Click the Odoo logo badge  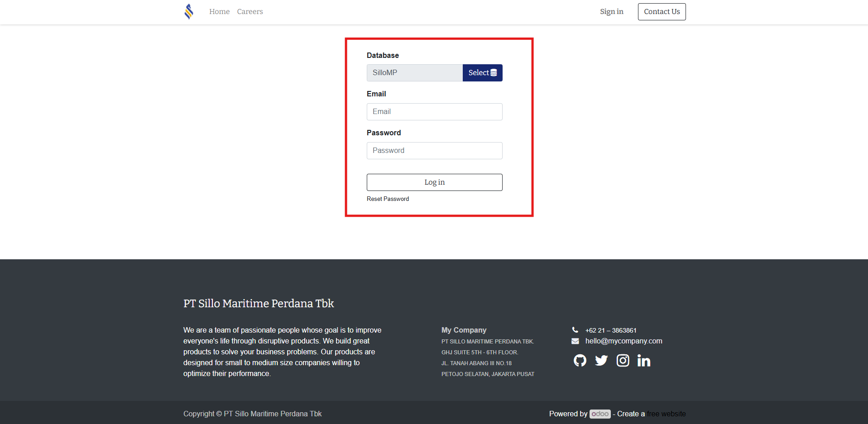point(600,414)
